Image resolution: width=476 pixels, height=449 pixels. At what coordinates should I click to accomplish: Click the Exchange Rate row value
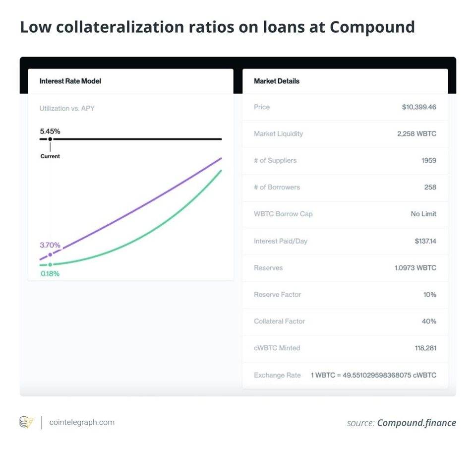(373, 375)
